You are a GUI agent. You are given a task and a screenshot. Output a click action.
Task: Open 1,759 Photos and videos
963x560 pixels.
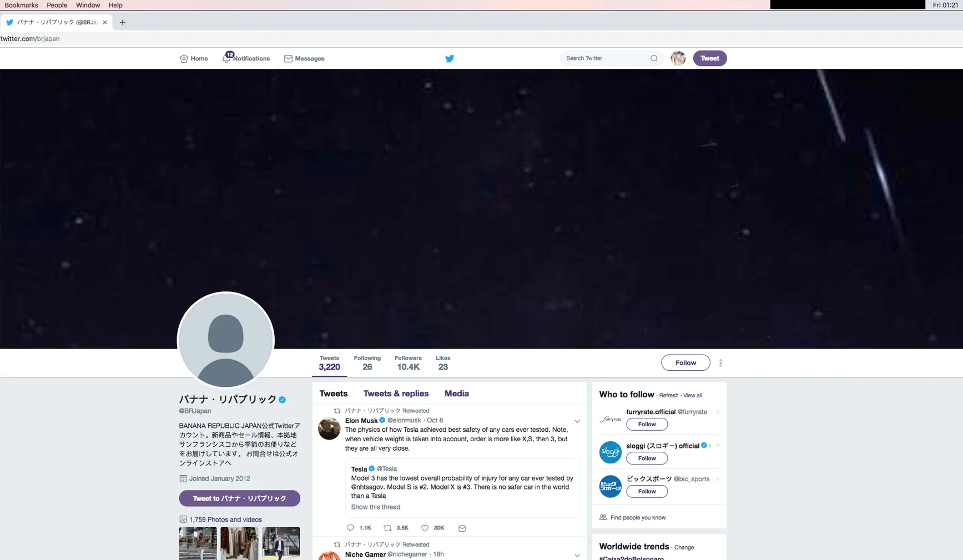pos(225,519)
